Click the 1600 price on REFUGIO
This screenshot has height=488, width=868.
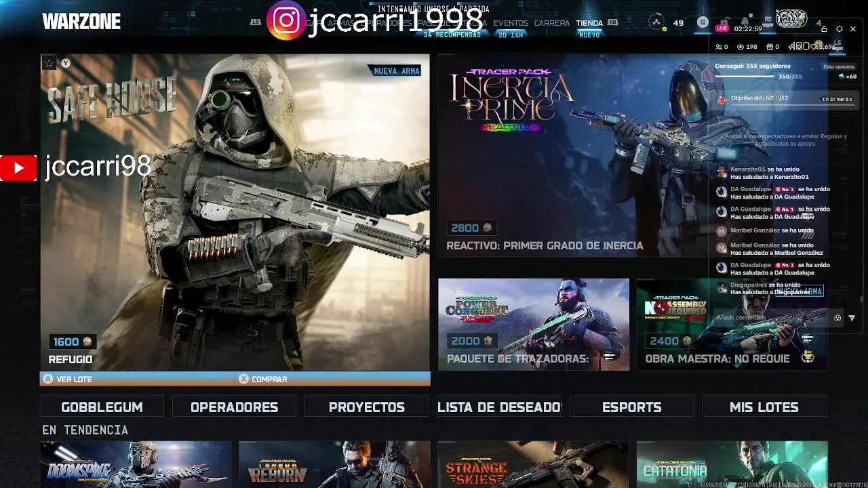click(x=72, y=342)
